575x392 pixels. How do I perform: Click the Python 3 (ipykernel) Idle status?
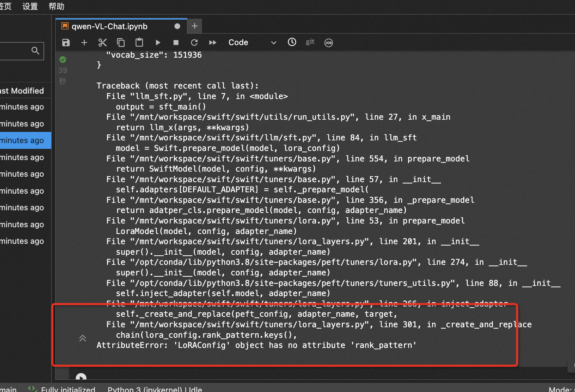click(x=155, y=389)
